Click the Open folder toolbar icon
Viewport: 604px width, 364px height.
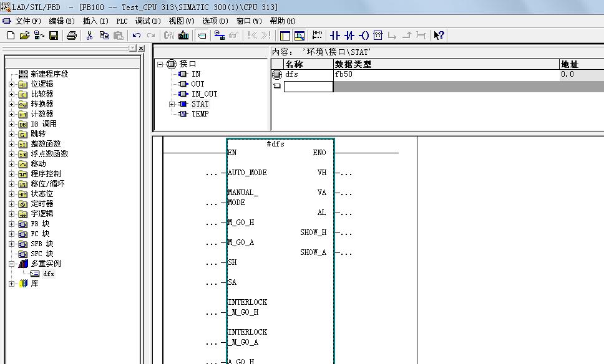coord(25,36)
